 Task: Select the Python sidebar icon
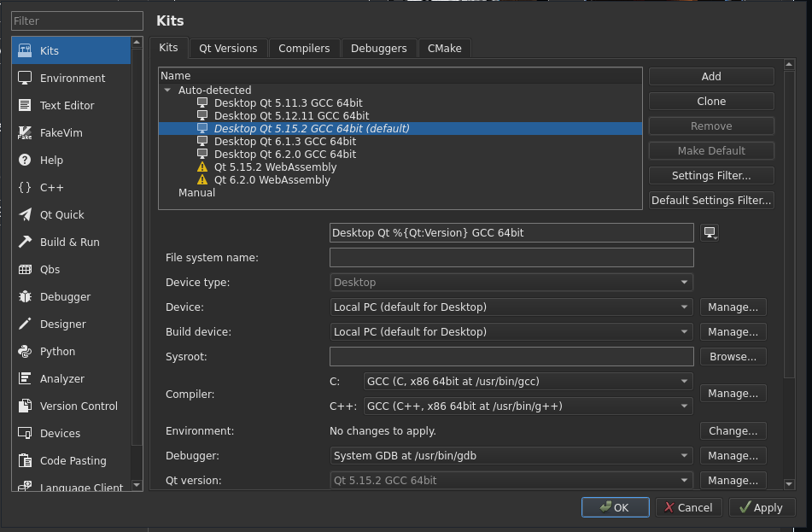click(x=26, y=351)
